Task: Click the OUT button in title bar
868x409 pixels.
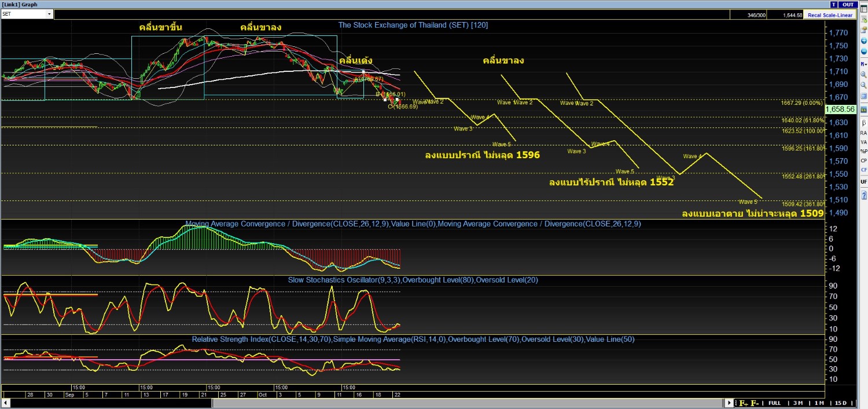Action: tap(848, 5)
